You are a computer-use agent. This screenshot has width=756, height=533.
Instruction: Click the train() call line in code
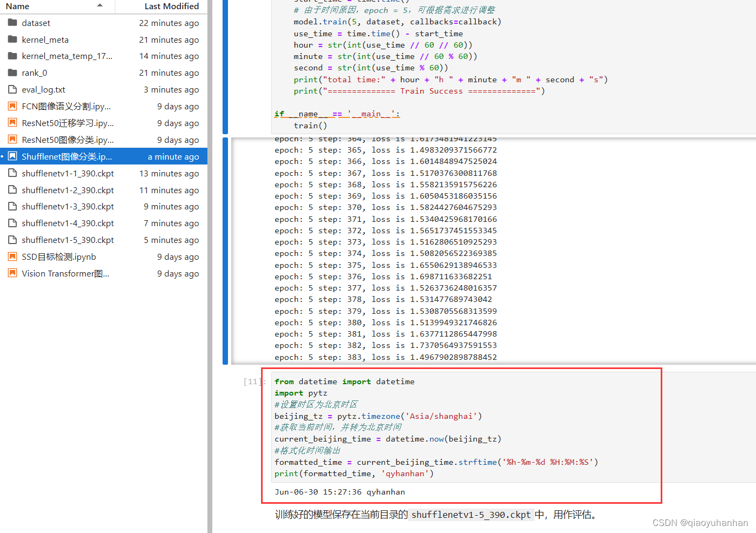coord(310,125)
